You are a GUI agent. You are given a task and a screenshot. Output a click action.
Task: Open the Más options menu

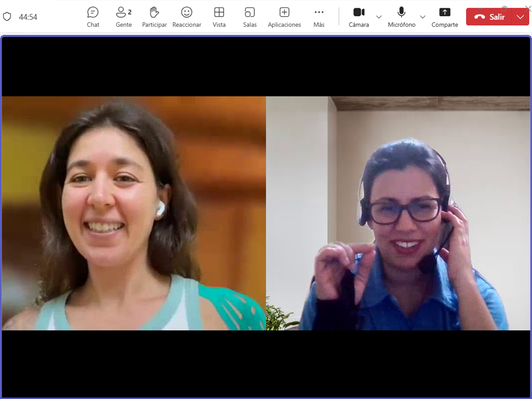(319, 17)
